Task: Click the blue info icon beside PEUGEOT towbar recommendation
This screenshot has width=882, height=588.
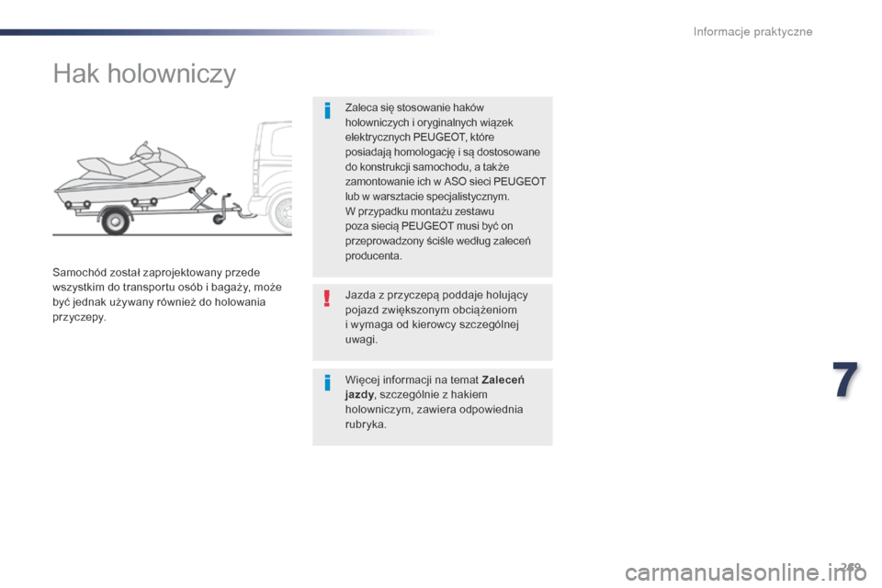Action: point(327,110)
